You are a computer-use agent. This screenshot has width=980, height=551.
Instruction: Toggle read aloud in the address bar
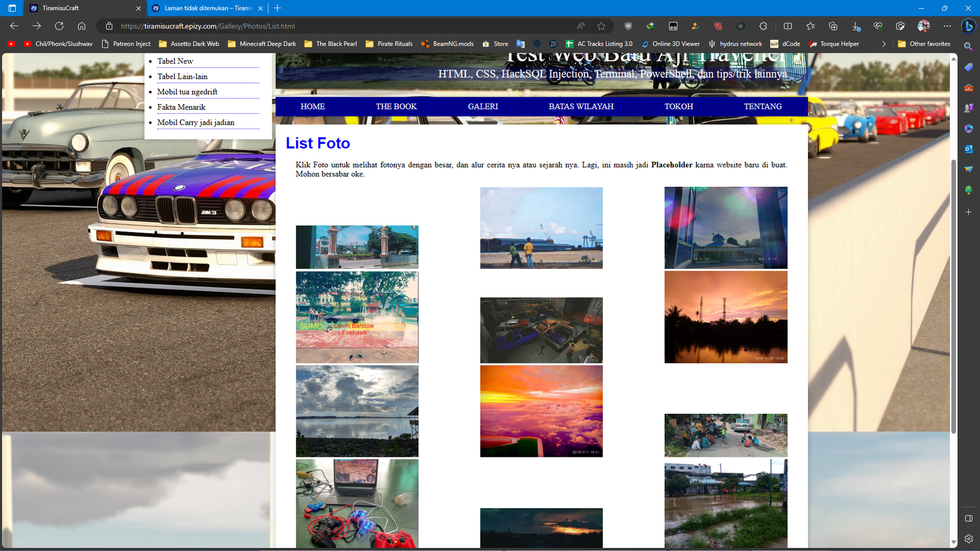coord(580,26)
